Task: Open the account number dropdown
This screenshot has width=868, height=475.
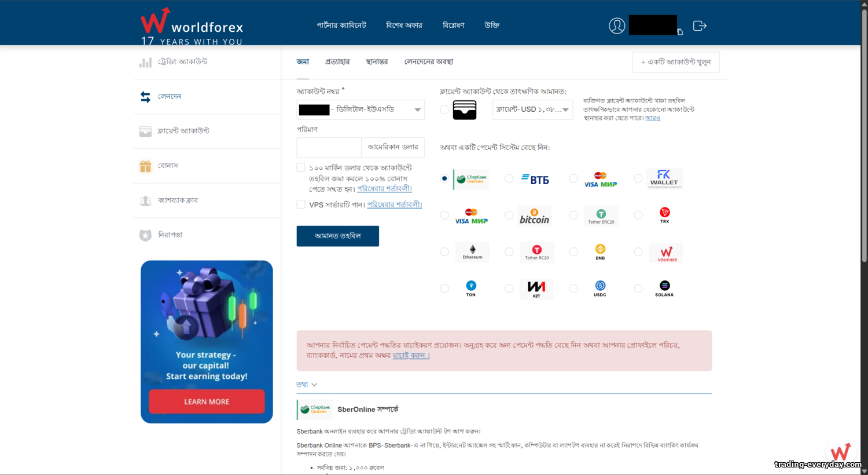Action: click(x=361, y=109)
